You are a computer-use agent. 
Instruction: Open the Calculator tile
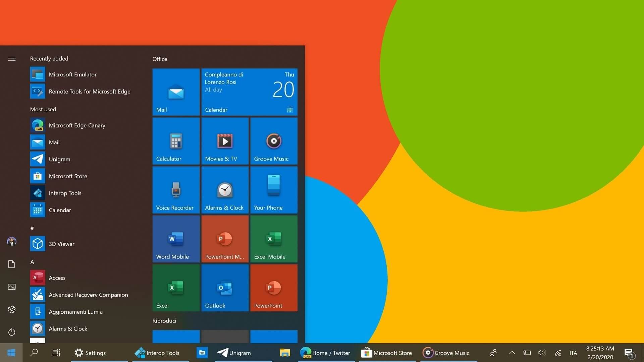point(176,141)
